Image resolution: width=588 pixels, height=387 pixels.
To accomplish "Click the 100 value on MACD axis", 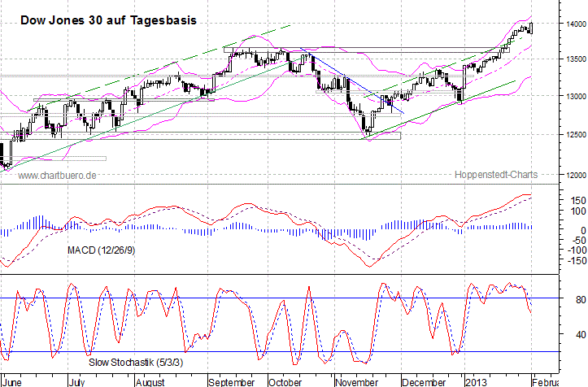I will 579,211.
